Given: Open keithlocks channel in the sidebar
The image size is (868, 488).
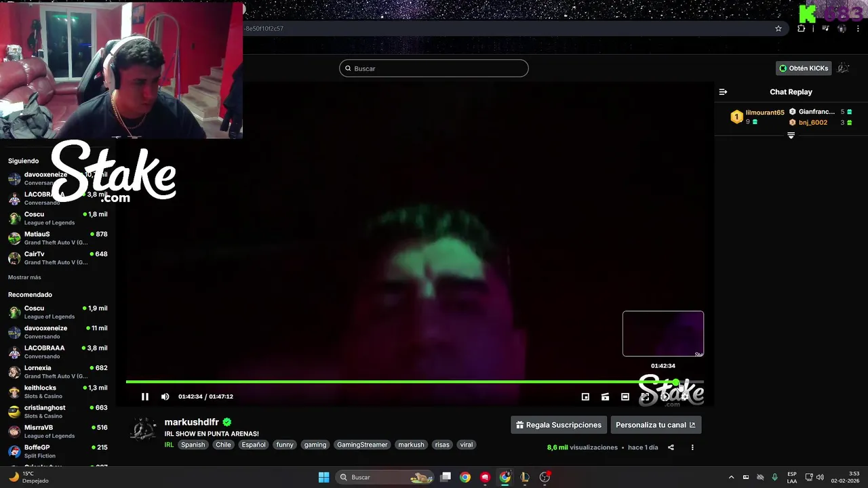Looking at the screenshot, I should tap(58, 392).
